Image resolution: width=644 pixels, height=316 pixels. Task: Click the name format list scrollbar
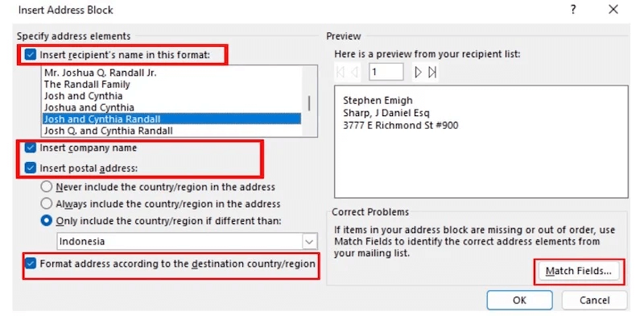(x=309, y=102)
